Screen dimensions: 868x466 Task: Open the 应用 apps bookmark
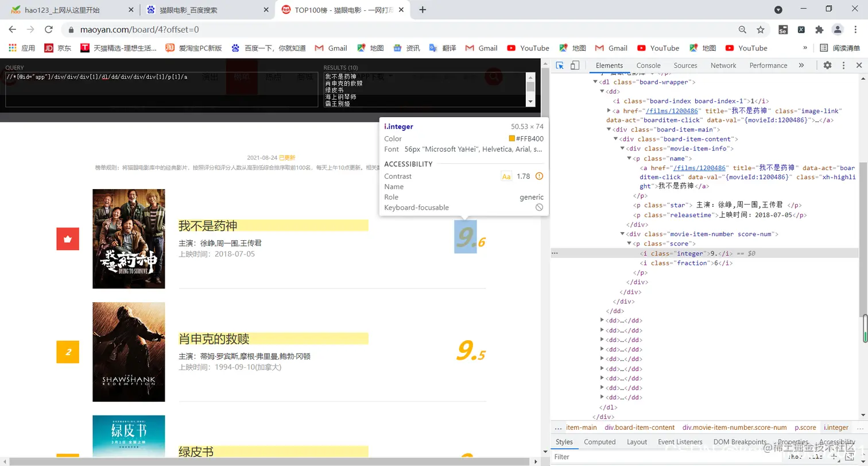[x=21, y=48]
